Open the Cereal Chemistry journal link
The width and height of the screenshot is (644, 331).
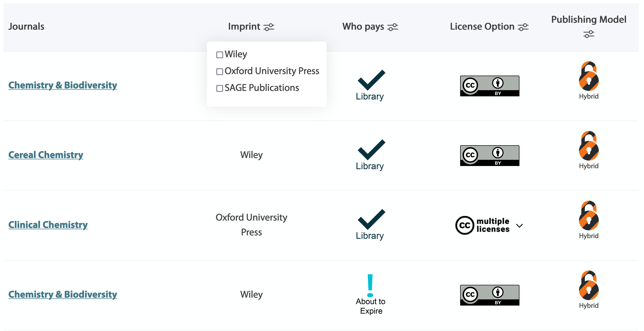(46, 155)
